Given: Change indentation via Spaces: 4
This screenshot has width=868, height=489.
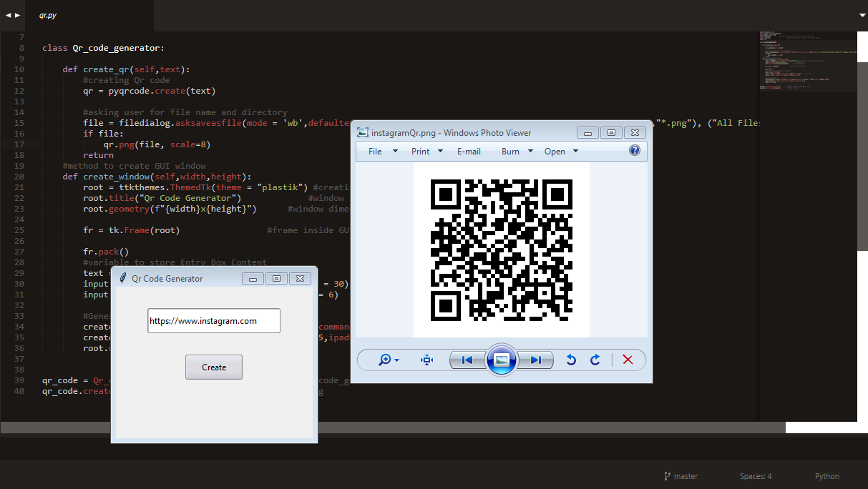Looking at the screenshot, I should (756, 476).
